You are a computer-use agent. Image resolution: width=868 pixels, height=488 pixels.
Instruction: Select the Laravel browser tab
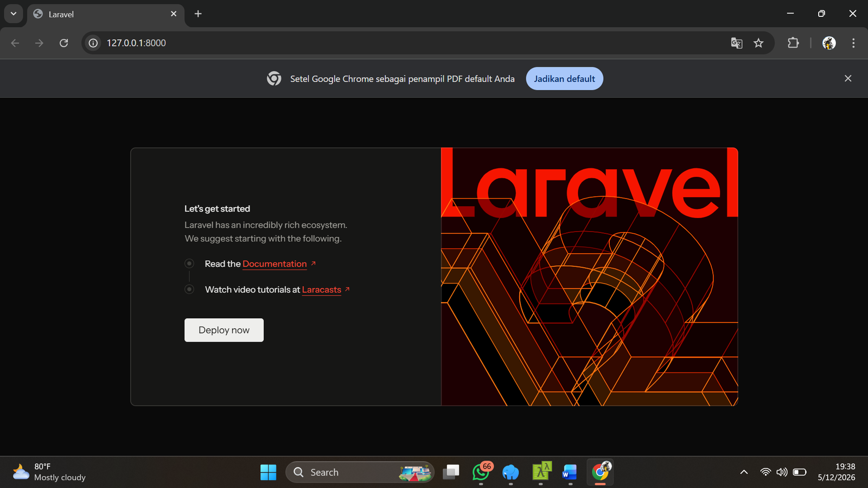(106, 14)
